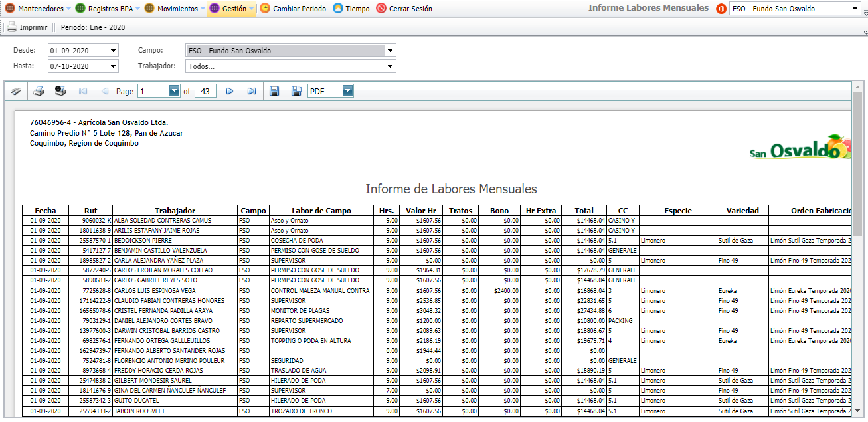
Task: Click worker FREDDY HORACIO CERDA ROJAS
Action: tap(159, 370)
